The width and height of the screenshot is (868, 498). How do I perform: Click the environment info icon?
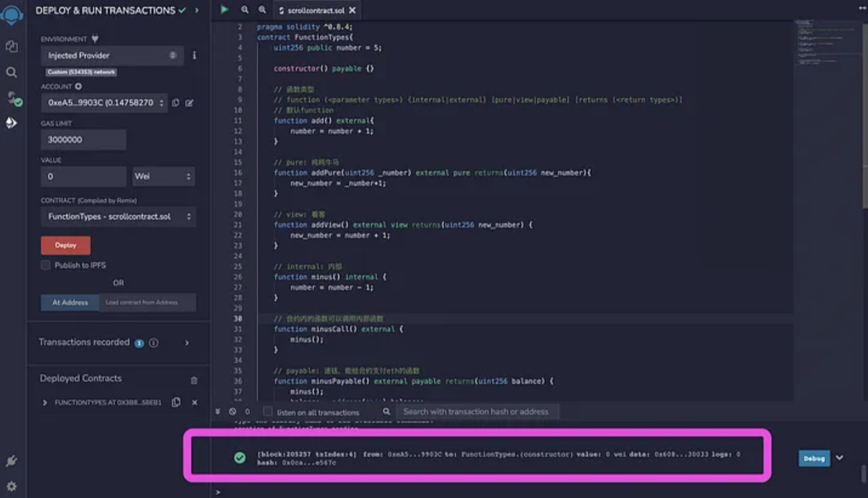194,55
